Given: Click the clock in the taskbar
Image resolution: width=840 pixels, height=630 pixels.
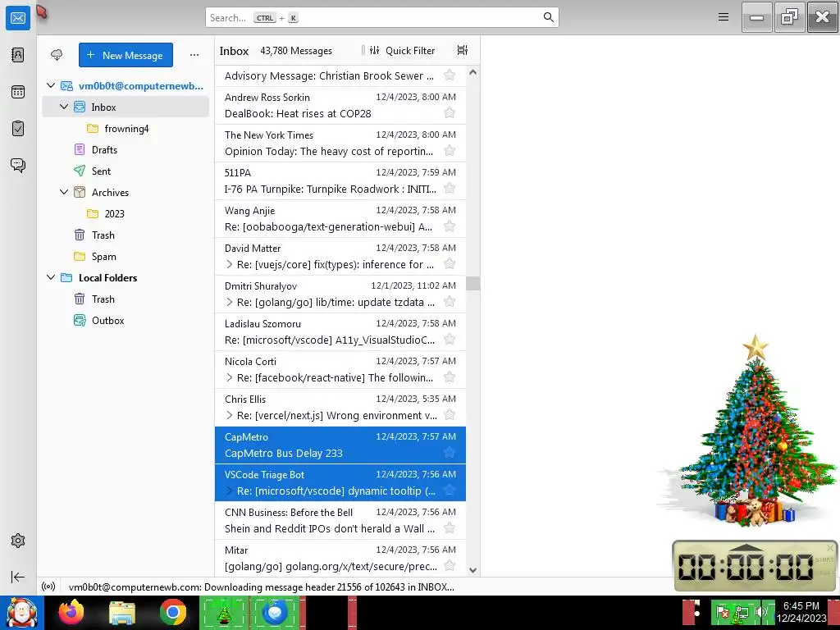Looking at the screenshot, I should pyautogui.click(x=801, y=612).
